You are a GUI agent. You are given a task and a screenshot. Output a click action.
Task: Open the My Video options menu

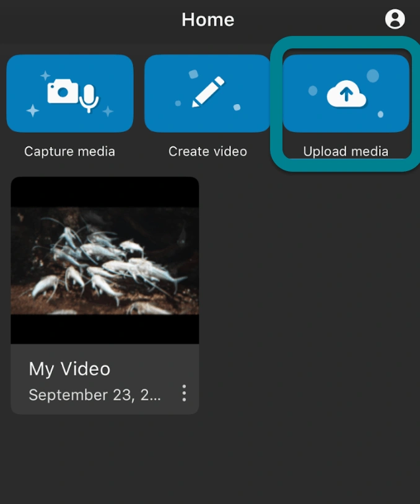tap(184, 393)
